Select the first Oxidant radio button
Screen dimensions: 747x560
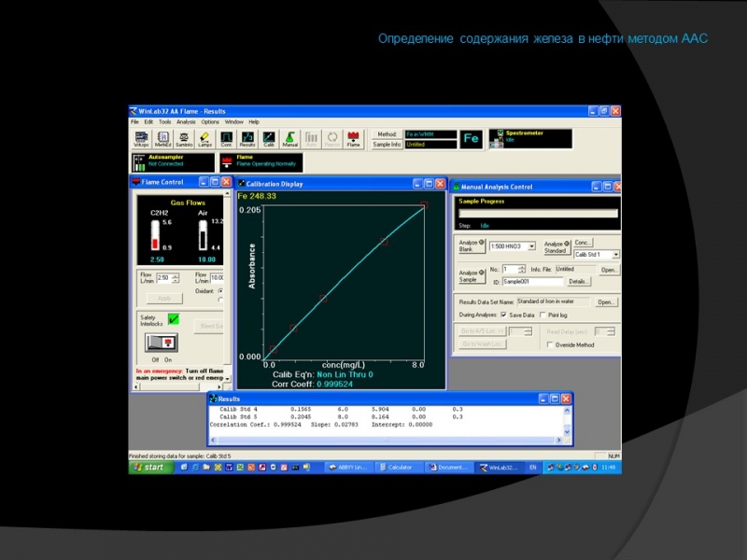[220, 290]
